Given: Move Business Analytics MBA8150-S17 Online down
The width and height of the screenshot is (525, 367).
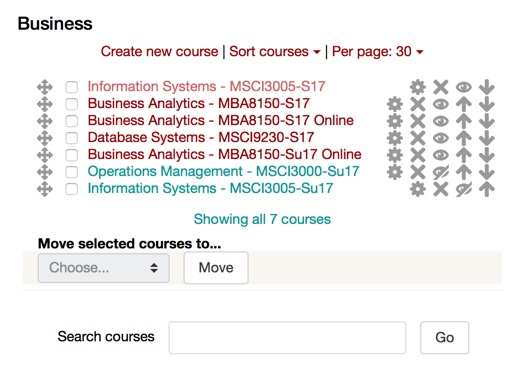Looking at the screenshot, I should (x=486, y=121).
